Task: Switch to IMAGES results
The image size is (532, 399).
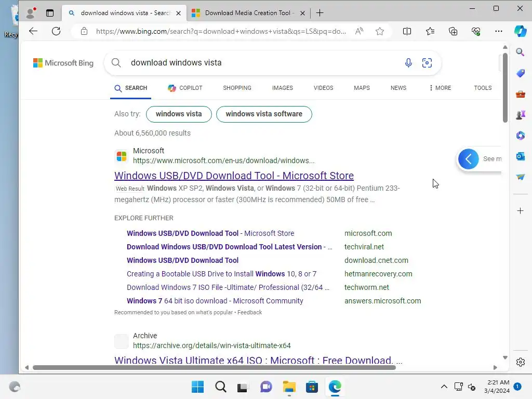Action: tap(282, 88)
